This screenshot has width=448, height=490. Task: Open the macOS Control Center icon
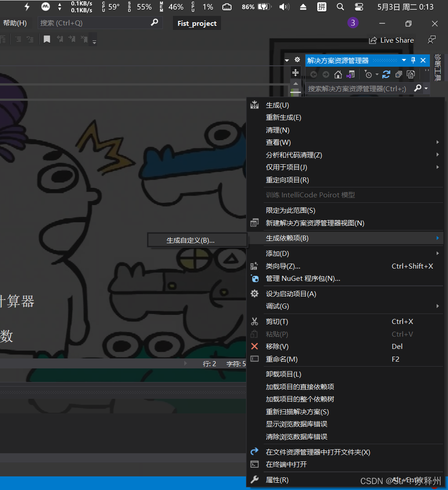359,7
